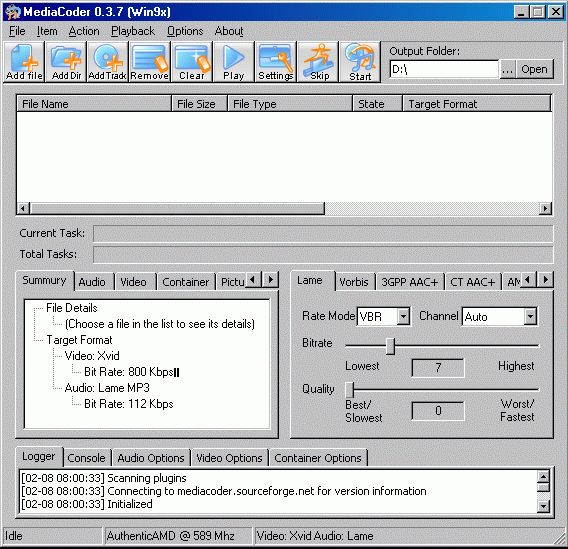Click the MediaCoder title bar app icon
The width and height of the screenshot is (568, 549).
click(13, 12)
